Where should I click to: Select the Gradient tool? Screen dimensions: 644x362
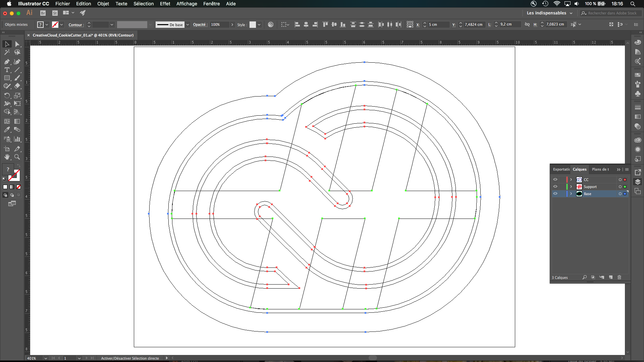coord(17,121)
